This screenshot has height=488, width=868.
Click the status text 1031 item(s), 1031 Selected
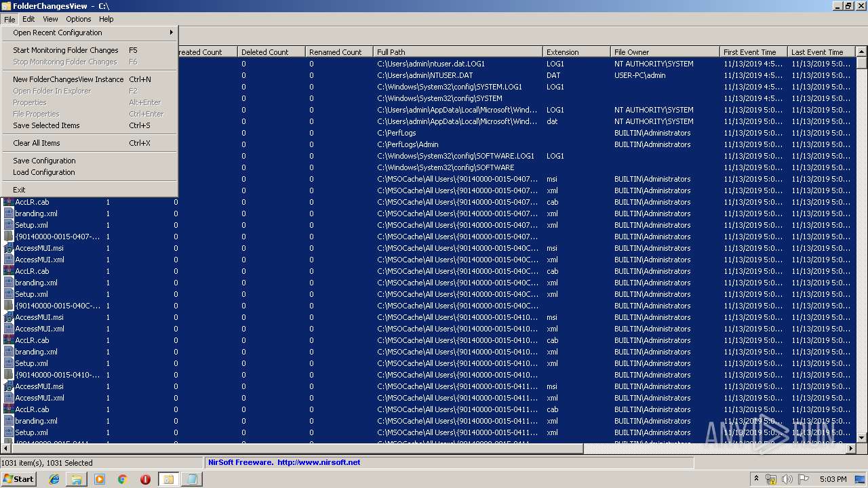pyautogui.click(x=47, y=463)
